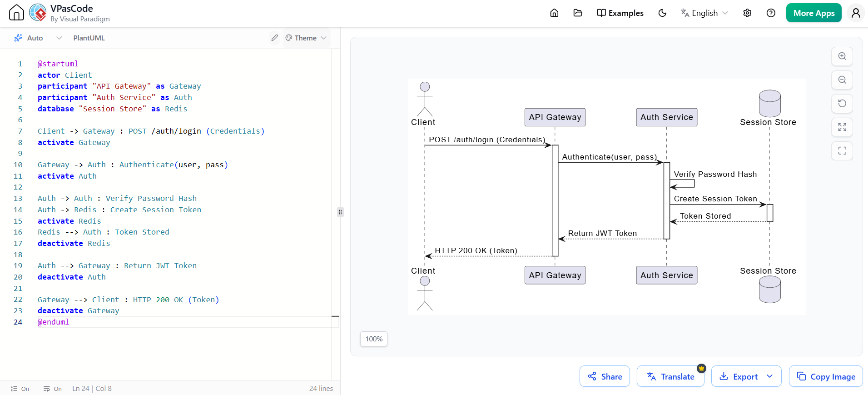The height and width of the screenshot is (395, 868).
Task: Click the crown premium badge on Translate
Action: click(701, 368)
